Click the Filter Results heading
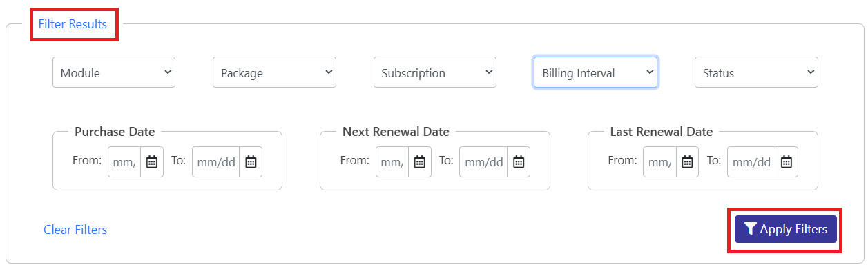This screenshot has width=868, height=267. (73, 24)
